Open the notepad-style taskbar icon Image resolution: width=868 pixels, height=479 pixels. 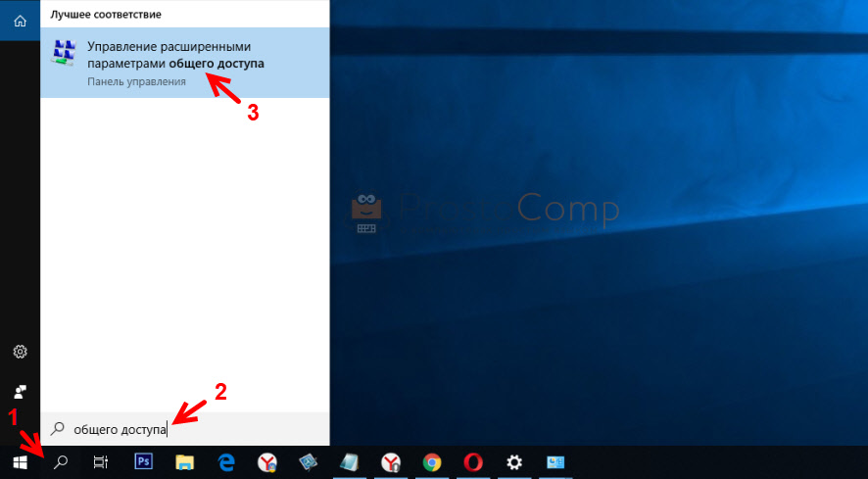pyautogui.click(x=349, y=461)
